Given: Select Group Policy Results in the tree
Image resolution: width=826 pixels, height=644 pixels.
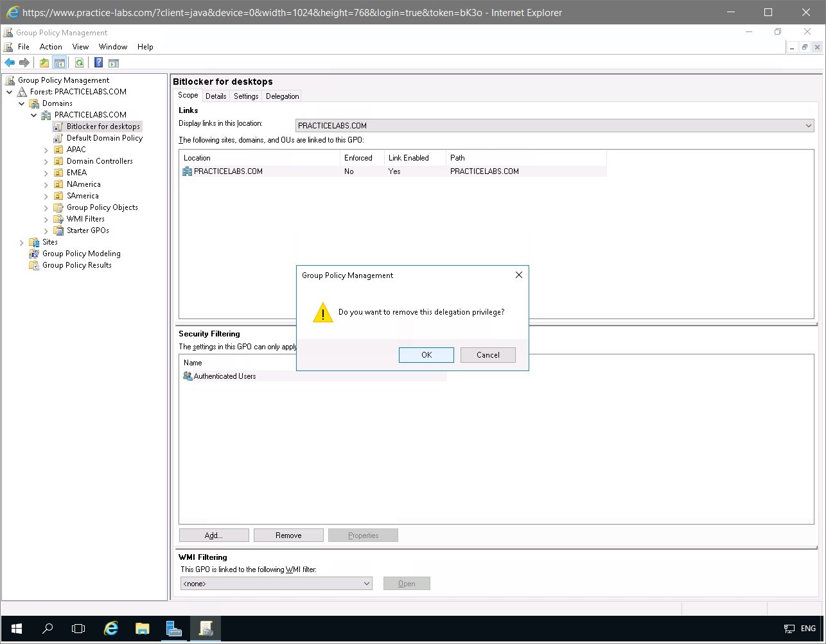Looking at the screenshot, I should (77, 265).
